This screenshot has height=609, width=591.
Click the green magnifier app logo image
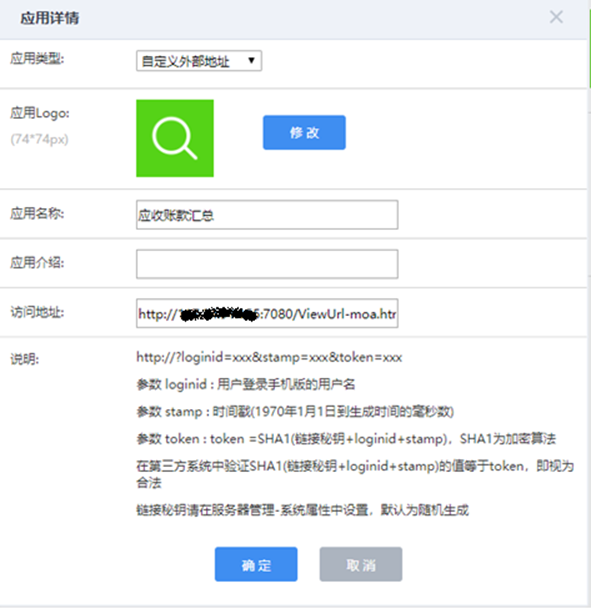click(x=175, y=138)
